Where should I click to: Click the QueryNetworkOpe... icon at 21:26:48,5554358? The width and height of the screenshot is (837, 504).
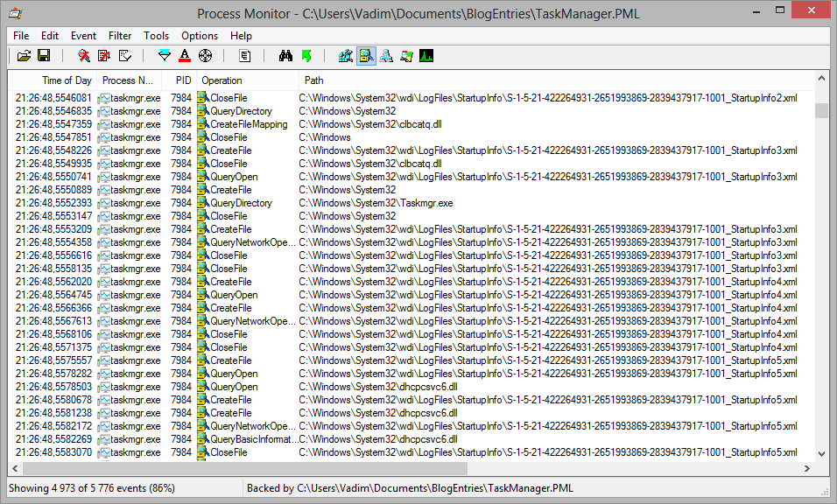(203, 242)
